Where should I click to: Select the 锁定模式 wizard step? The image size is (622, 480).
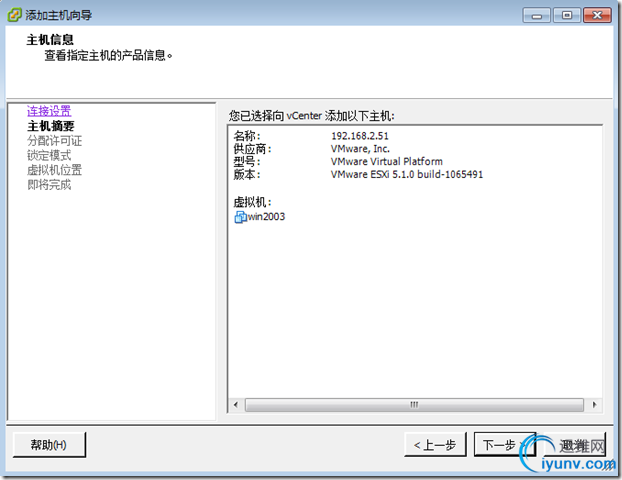(49, 156)
